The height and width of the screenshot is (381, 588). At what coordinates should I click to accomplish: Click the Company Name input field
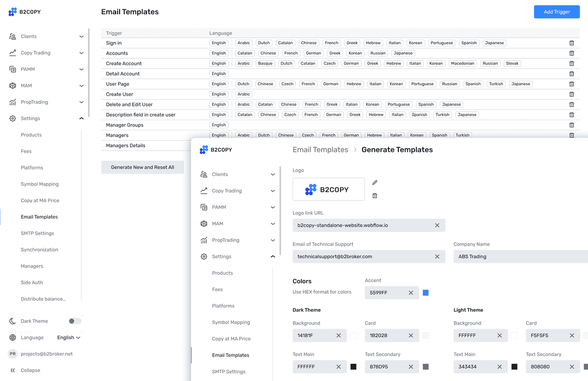tap(519, 256)
